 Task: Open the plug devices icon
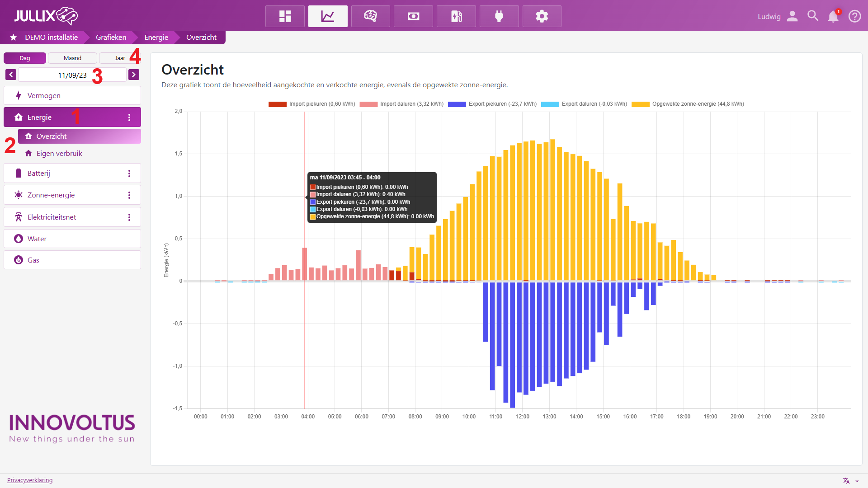[x=499, y=16]
